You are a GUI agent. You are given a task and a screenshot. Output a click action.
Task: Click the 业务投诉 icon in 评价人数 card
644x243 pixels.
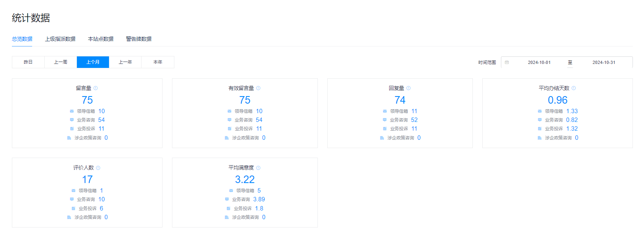point(73,208)
